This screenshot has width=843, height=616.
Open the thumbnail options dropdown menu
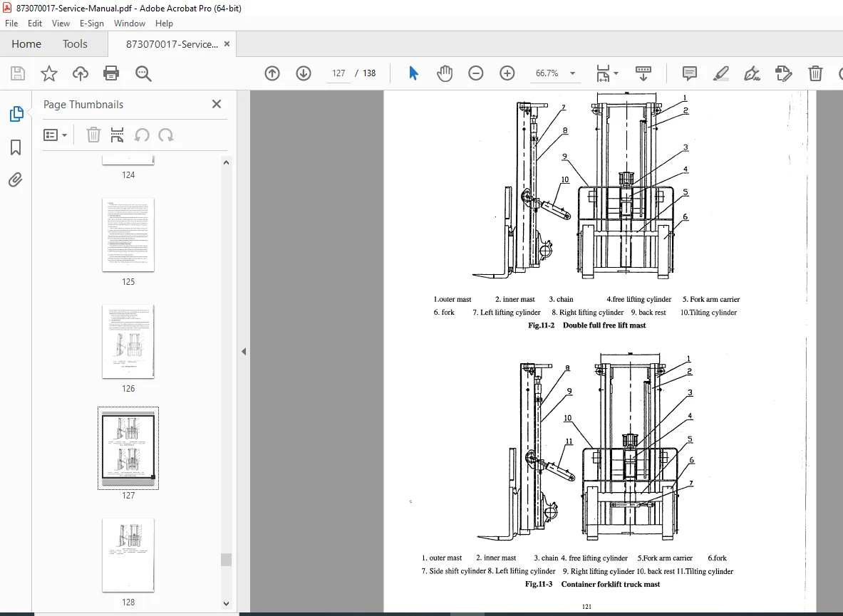pyautogui.click(x=56, y=135)
